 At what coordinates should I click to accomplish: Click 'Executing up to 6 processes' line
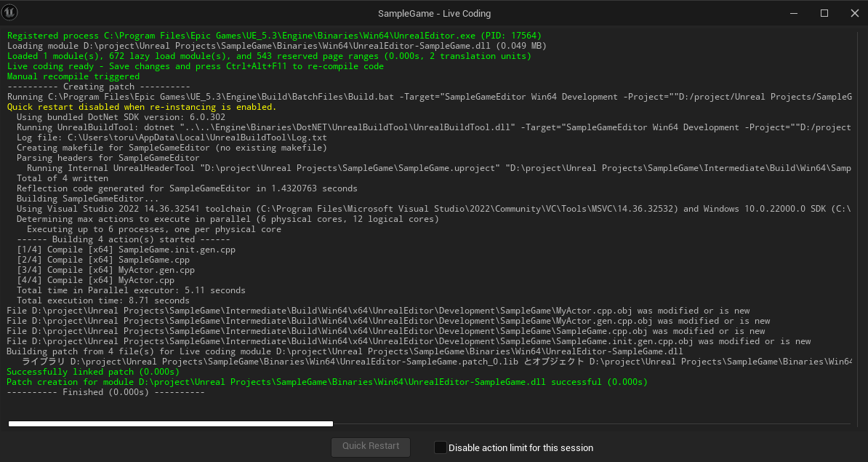tap(154, 229)
